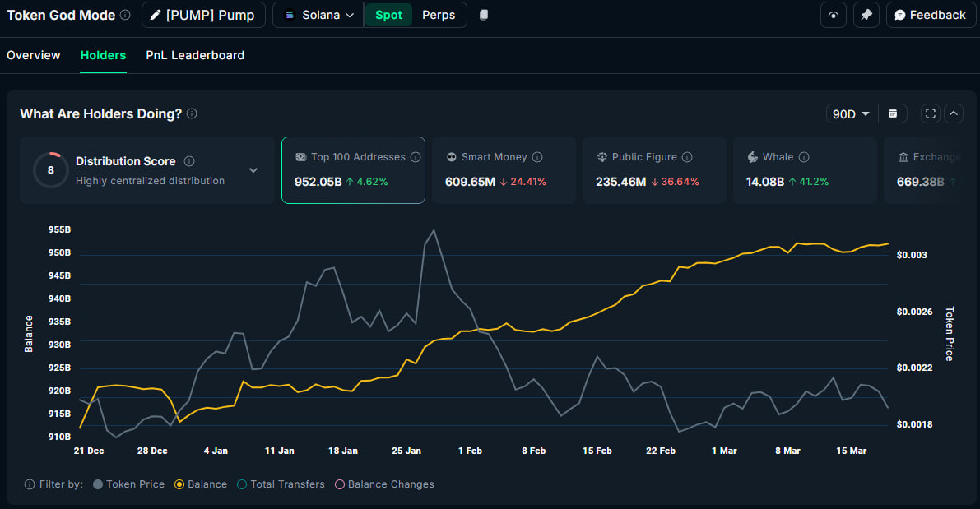Click the Feedback button
The height and width of the screenshot is (509, 980).
[x=930, y=15]
